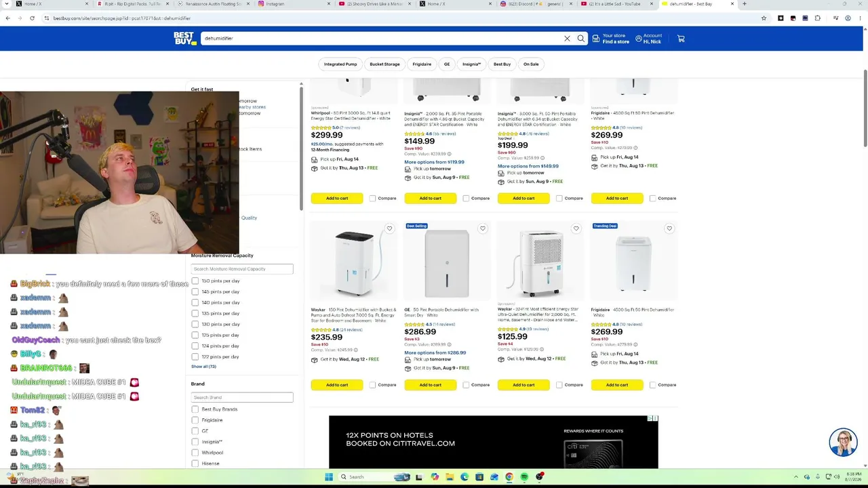
Task: Click the Search Brand field
Action: pos(242,397)
